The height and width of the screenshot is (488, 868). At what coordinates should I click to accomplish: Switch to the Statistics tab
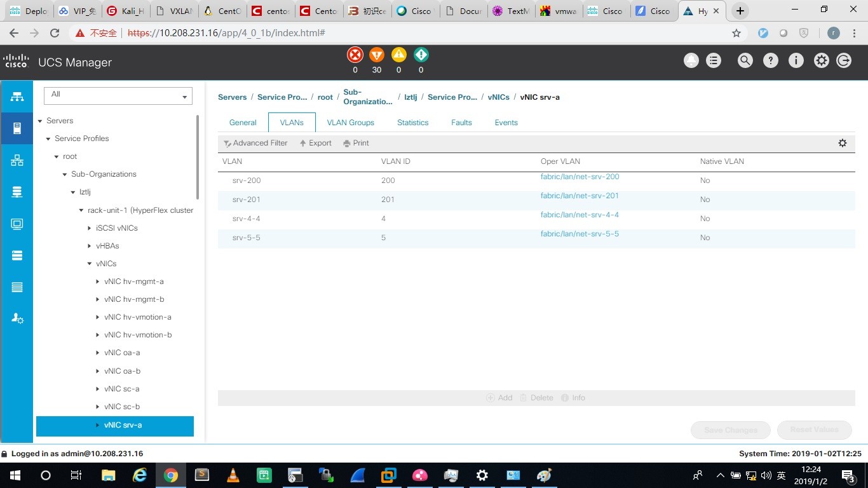pos(413,123)
